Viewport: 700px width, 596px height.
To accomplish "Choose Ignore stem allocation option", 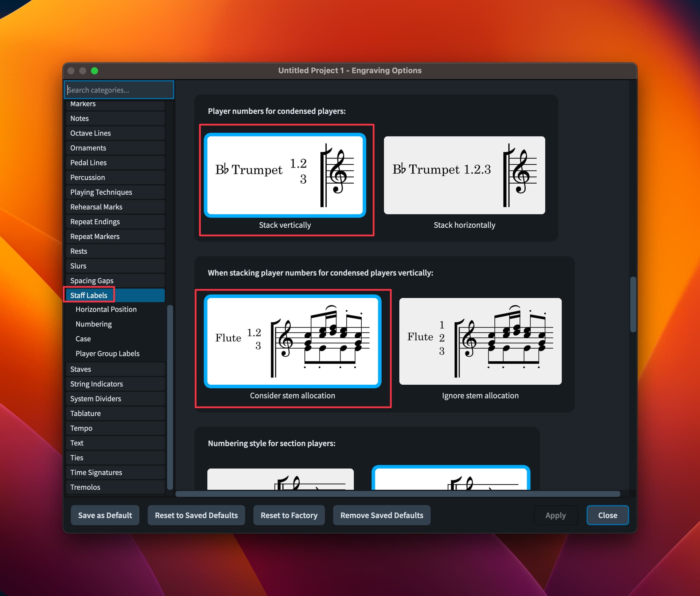I will [x=480, y=341].
